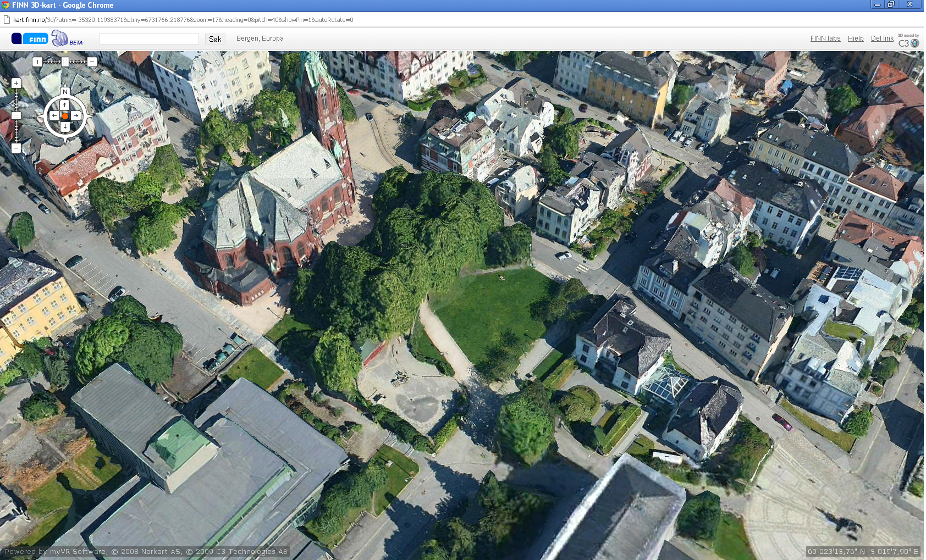This screenshot has height=560, width=926.
Task: Zoom out with the vertical slider's minus button
Action: point(16,148)
